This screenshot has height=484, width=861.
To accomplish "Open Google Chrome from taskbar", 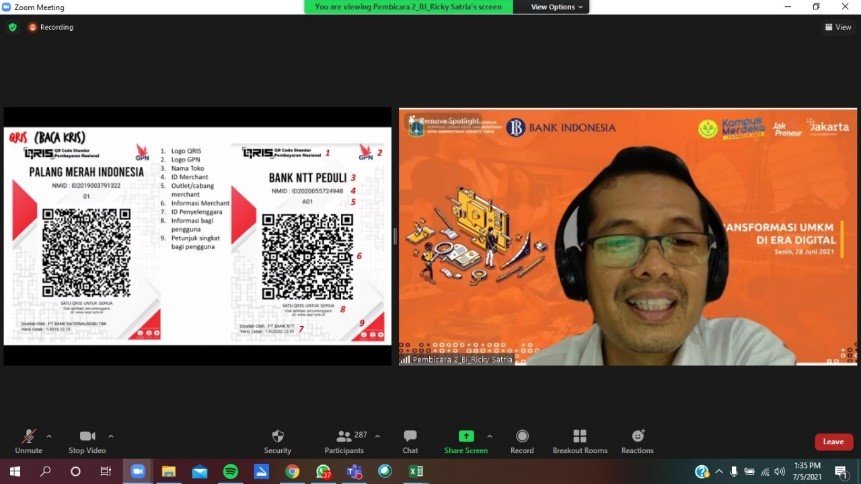I will tap(292, 471).
